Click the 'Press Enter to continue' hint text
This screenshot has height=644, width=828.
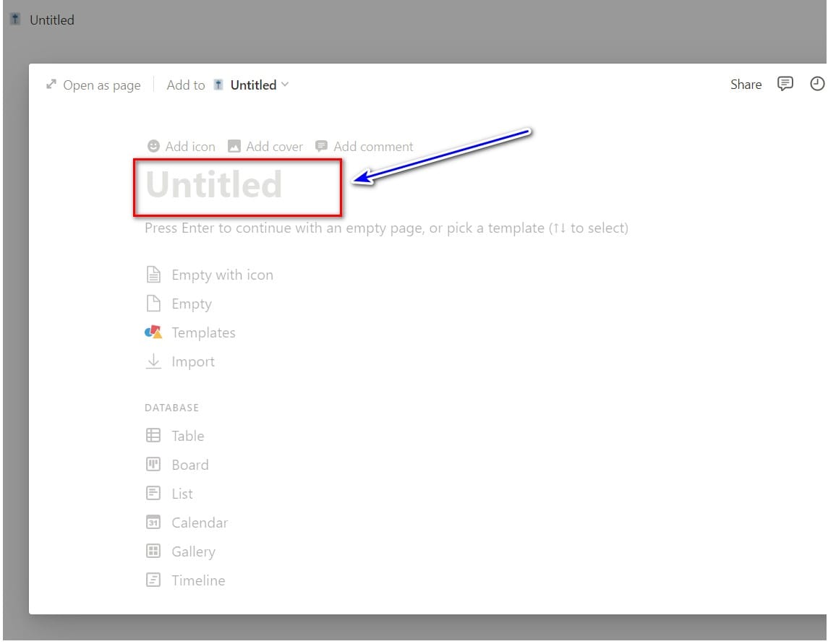point(387,228)
